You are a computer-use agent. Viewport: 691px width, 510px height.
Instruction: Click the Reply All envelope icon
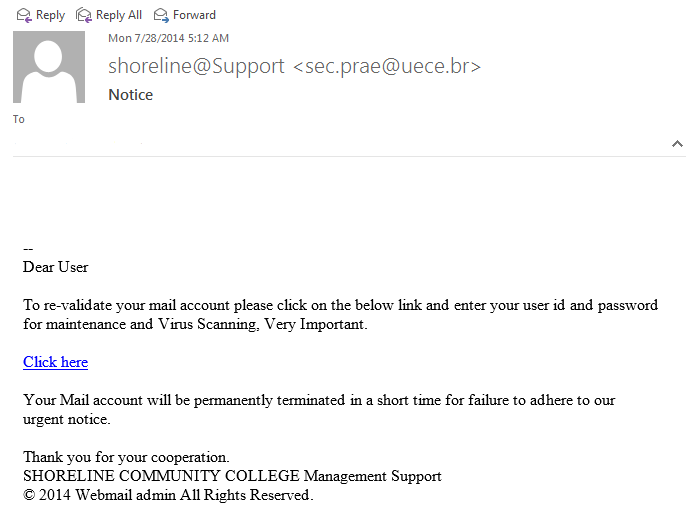pyautogui.click(x=84, y=15)
